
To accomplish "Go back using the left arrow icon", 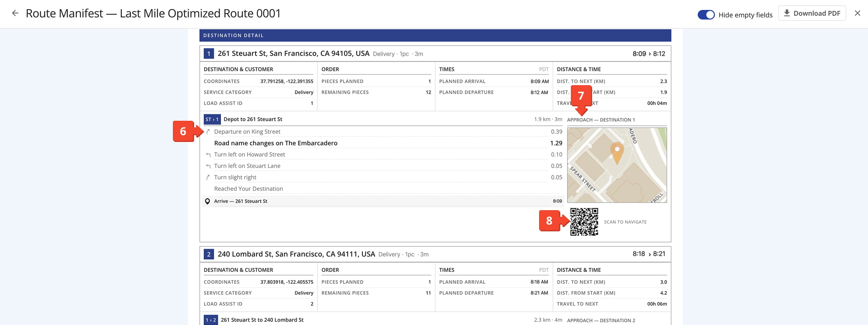I will (x=15, y=13).
